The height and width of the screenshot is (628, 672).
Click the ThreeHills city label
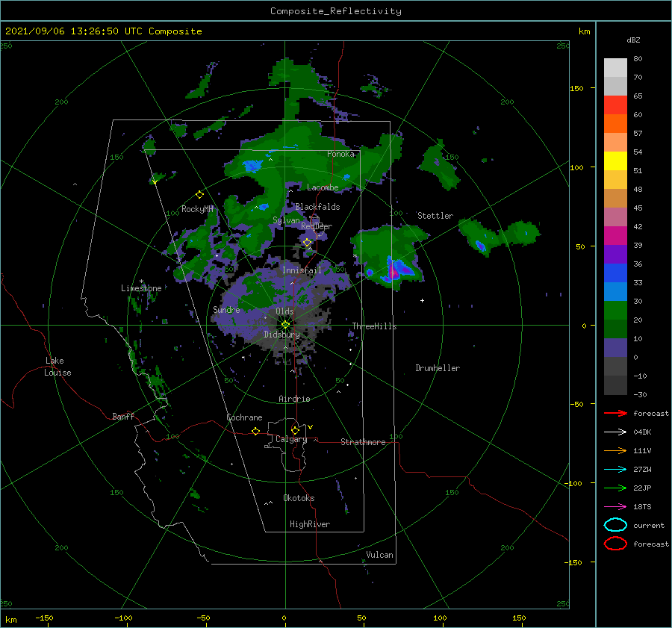[x=374, y=326]
